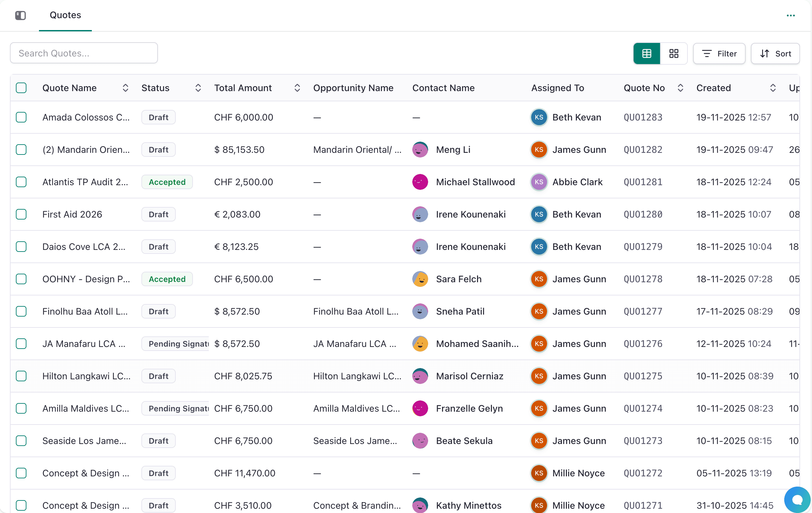Image resolution: width=812 pixels, height=513 pixels.
Task: Click the Accepted status badge for OOHNY
Action: tap(167, 279)
